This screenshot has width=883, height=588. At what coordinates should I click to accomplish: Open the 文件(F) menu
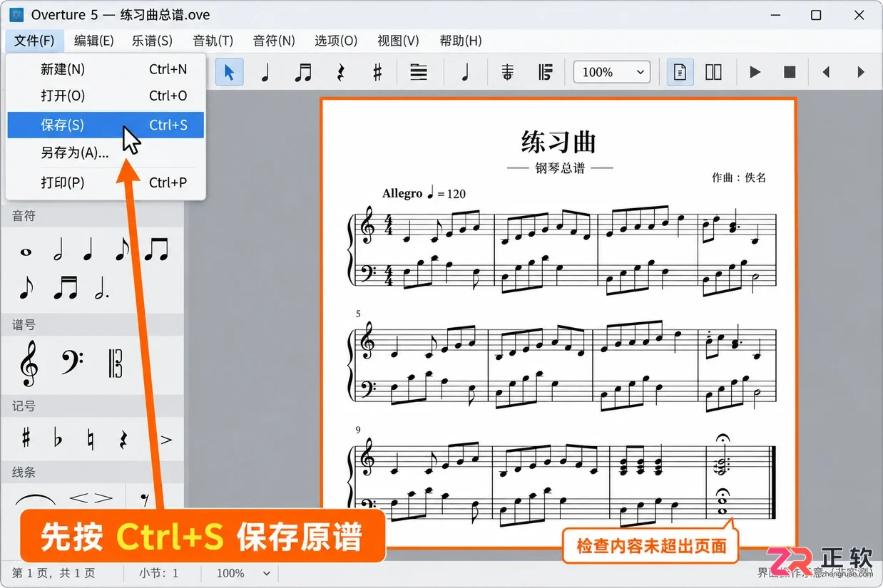pyautogui.click(x=34, y=41)
